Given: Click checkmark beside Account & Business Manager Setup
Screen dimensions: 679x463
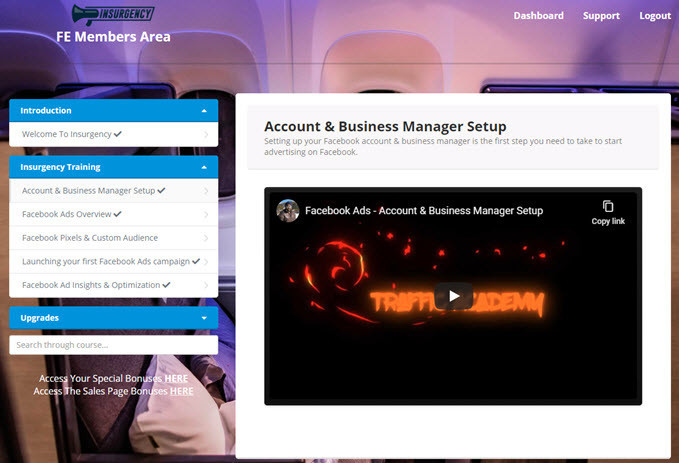Looking at the screenshot, I should click(161, 190).
